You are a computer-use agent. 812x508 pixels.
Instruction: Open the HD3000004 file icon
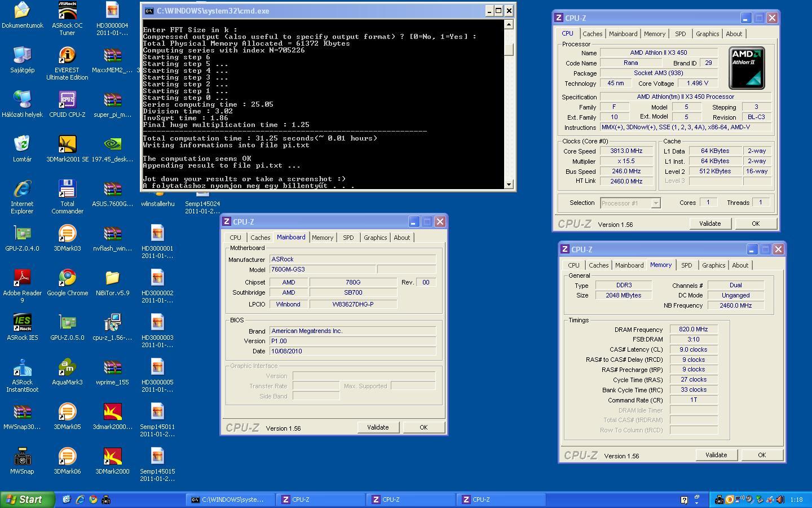point(112,19)
